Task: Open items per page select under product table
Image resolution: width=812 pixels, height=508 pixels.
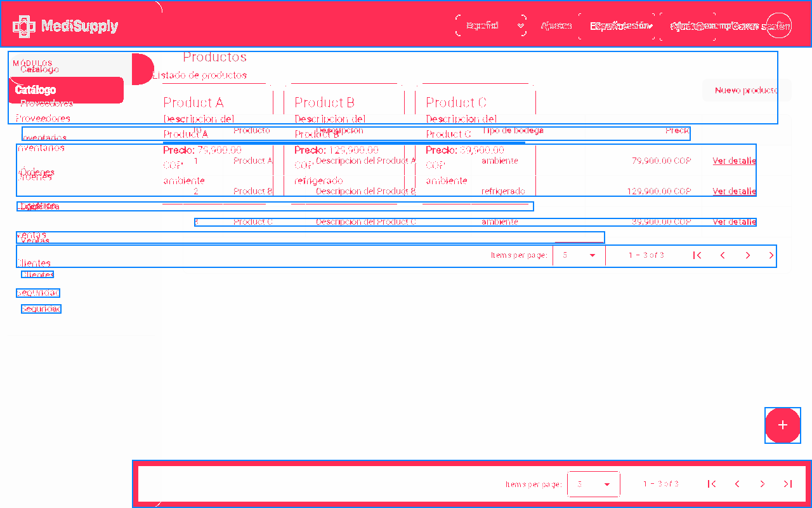Action: 579,255
